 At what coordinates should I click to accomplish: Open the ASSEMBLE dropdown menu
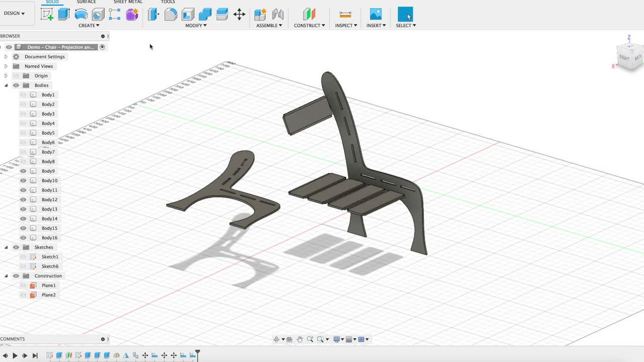(x=269, y=26)
